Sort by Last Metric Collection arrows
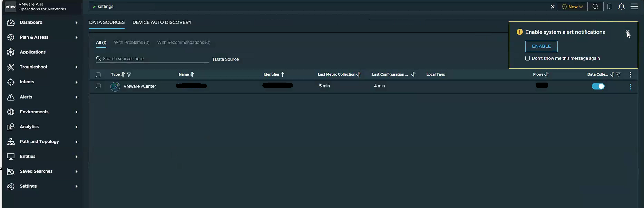 [359, 74]
